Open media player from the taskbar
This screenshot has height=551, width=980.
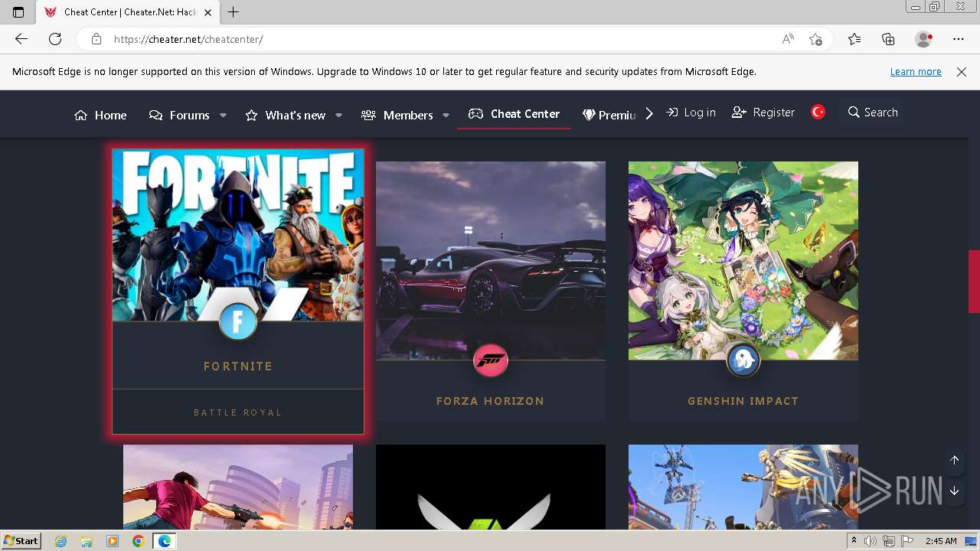pos(113,541)
